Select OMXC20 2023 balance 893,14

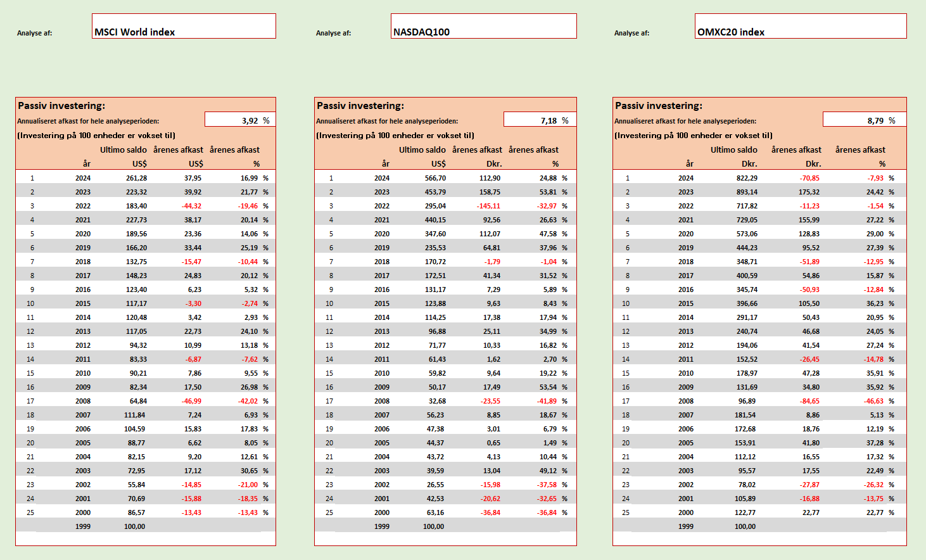click(747, 192)
